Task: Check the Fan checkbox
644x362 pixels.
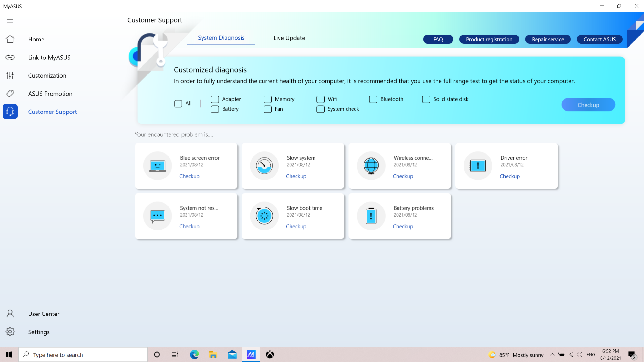Action: pos(268,109)
